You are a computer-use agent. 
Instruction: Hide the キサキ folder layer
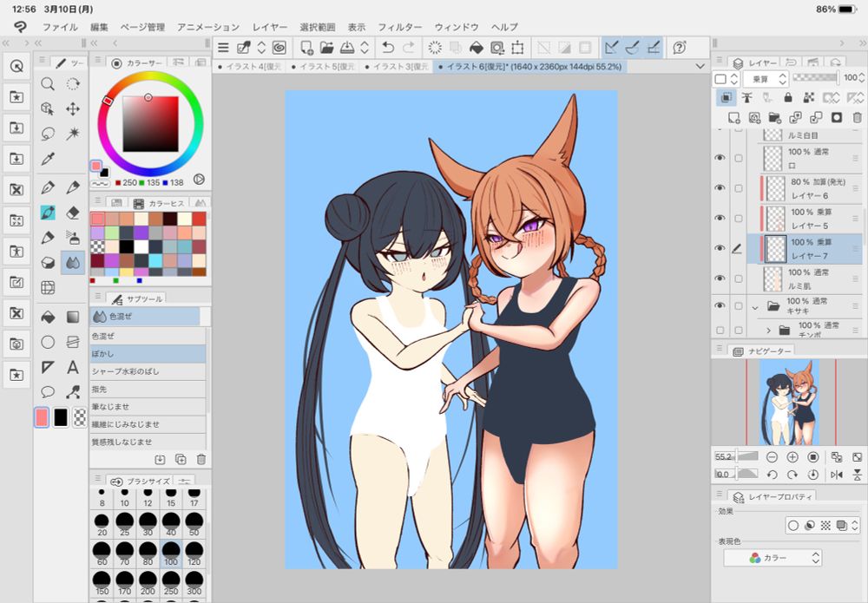pos(720,305)
